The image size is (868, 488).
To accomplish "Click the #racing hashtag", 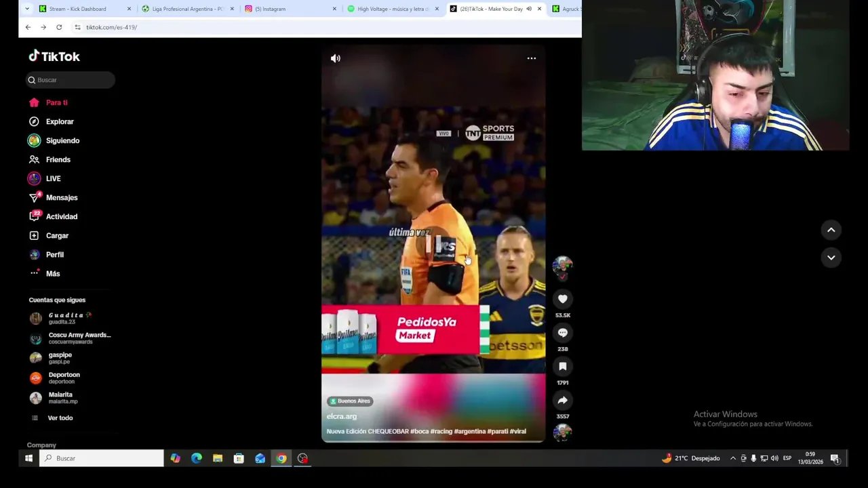I will (x=441, y=432).
